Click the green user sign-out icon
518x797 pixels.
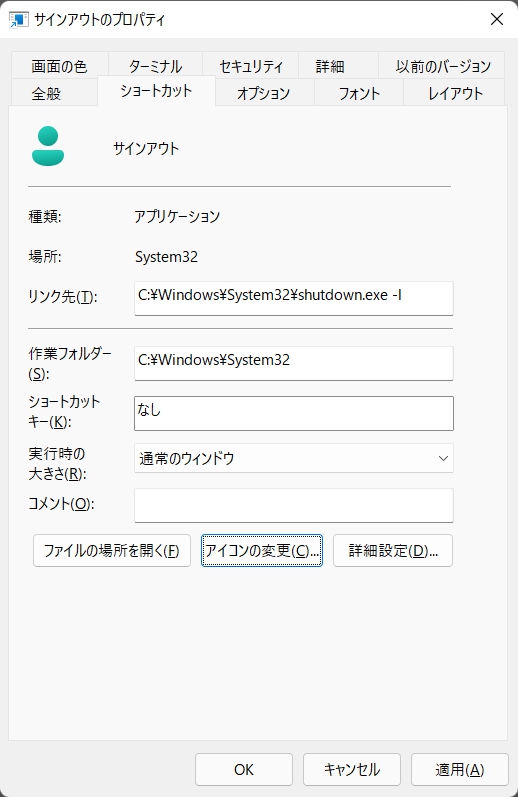tap(48, 146)
